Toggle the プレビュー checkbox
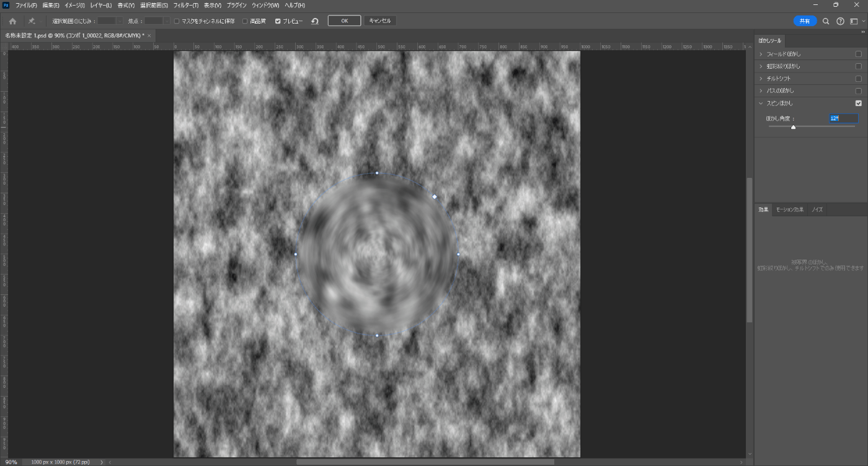This screenshot has width=868, height=466. point(278,21)
